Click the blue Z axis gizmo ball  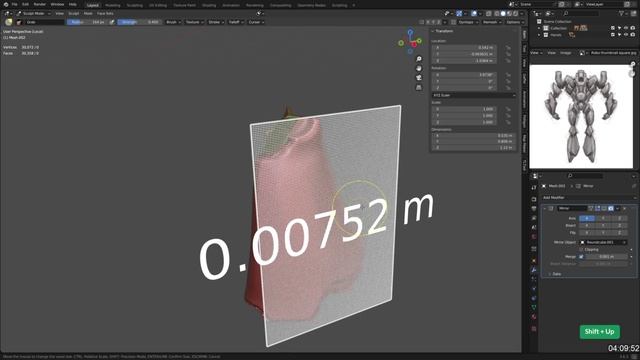point(410,32)
